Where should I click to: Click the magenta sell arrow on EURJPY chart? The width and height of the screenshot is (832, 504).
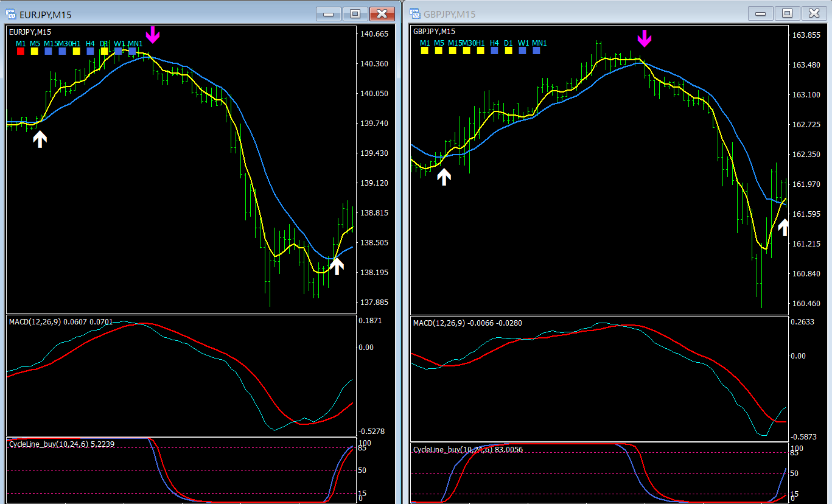click(x=152, y=35)
